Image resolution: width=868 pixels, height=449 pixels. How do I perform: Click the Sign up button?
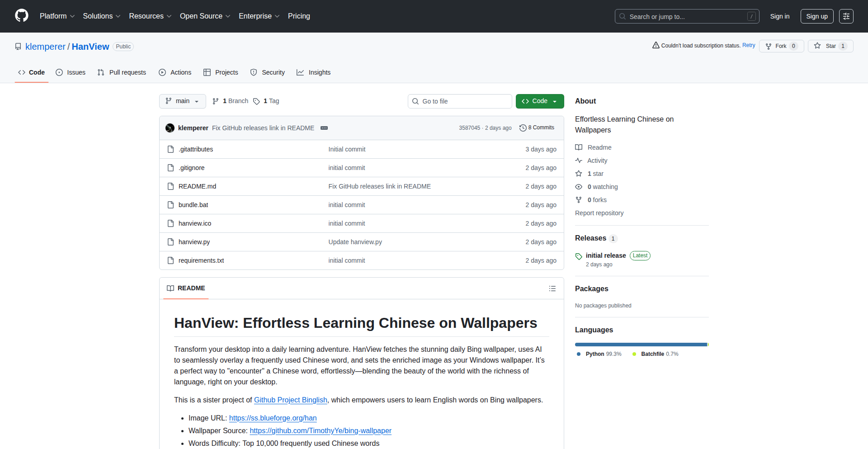coord(817,16)
